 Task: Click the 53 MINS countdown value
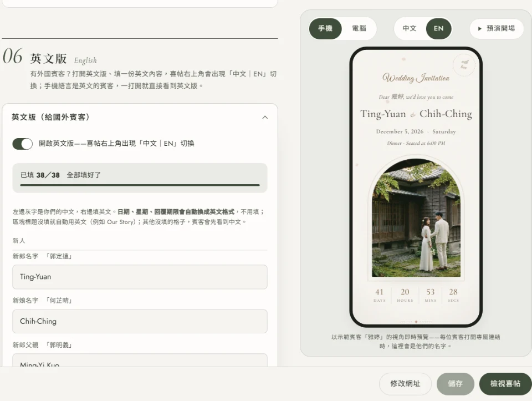pyautogui.click(x=431, y=295)
